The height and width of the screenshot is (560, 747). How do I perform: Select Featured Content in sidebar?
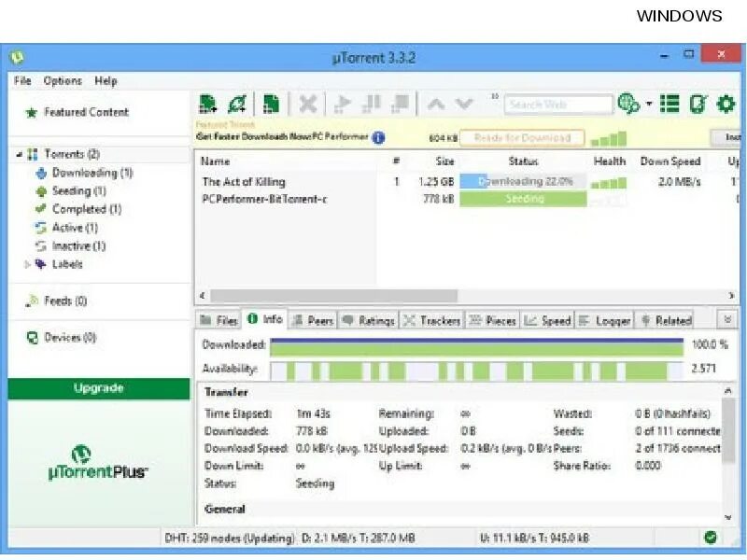pos(86,112)
